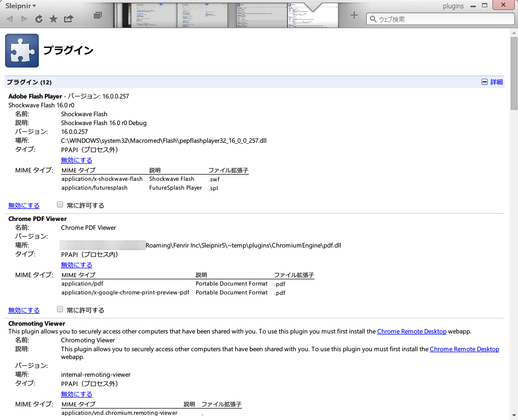
Task: Click the back navigation arrow
Action: [9, 18]
